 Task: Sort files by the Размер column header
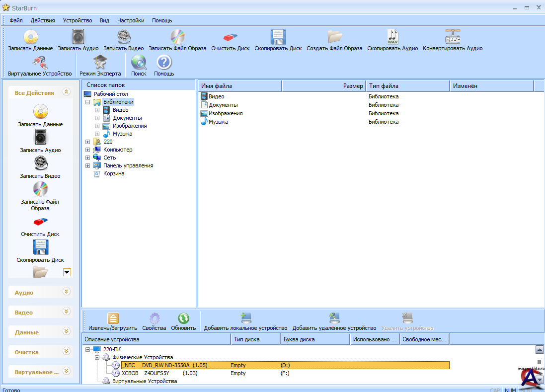pyautogui.click(x=323, y=86)
